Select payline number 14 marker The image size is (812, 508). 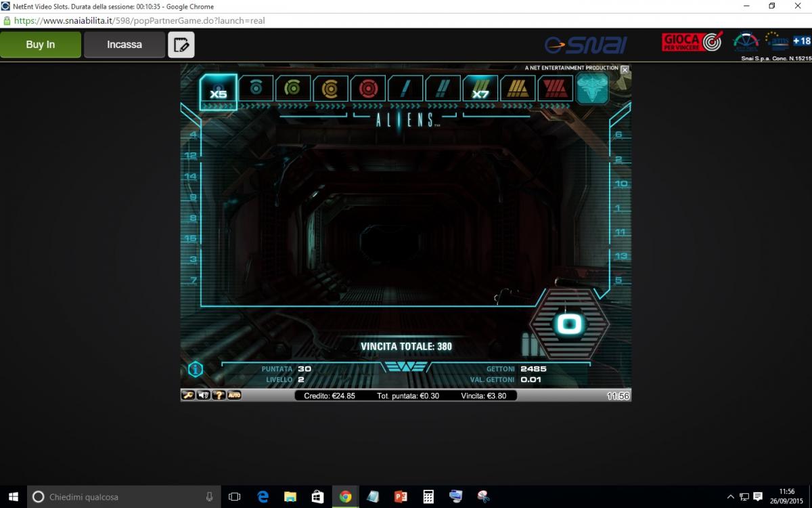pyautogui.click(x=190, y=176)
